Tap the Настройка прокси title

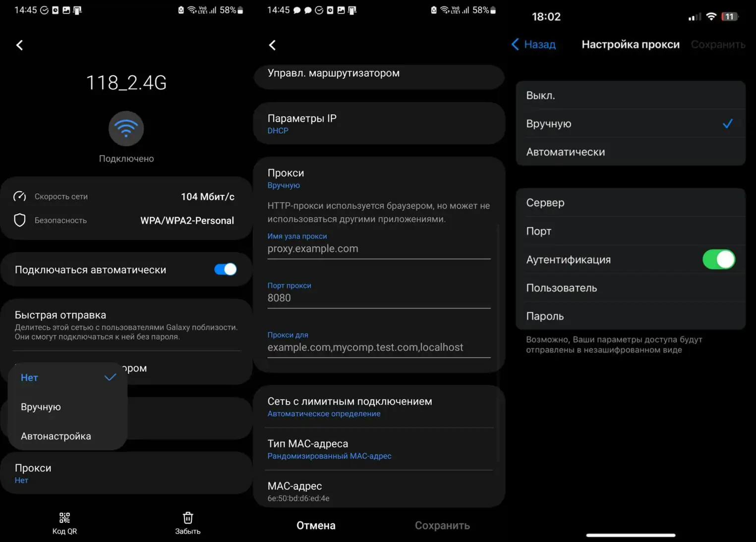click(x=631, y=44)
